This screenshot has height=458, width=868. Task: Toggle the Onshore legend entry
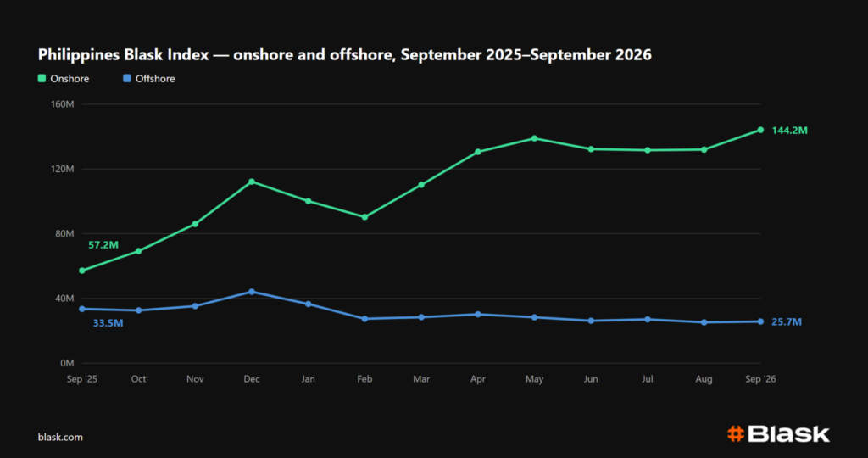(63, 79)
